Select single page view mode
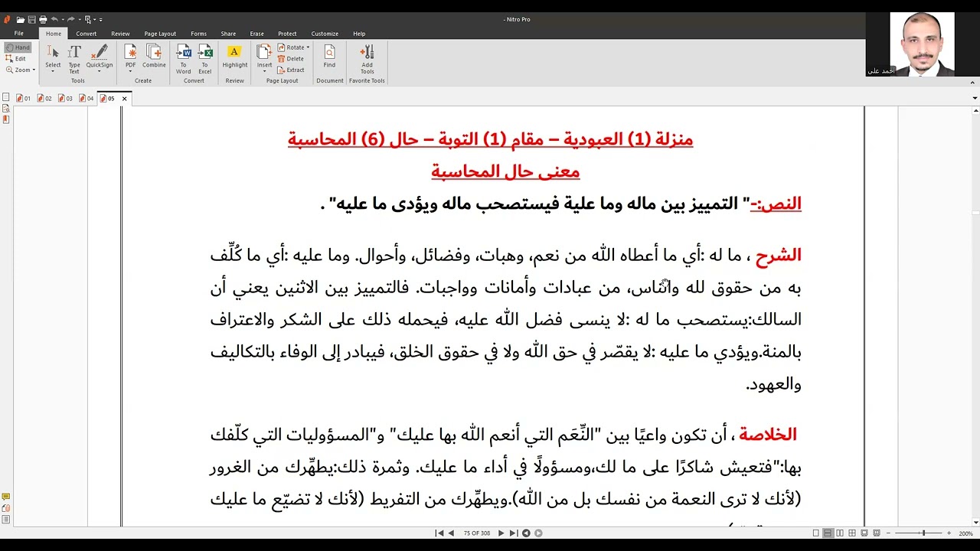The width and height of the screenshot is (980, 551). (x=816, y=533)
